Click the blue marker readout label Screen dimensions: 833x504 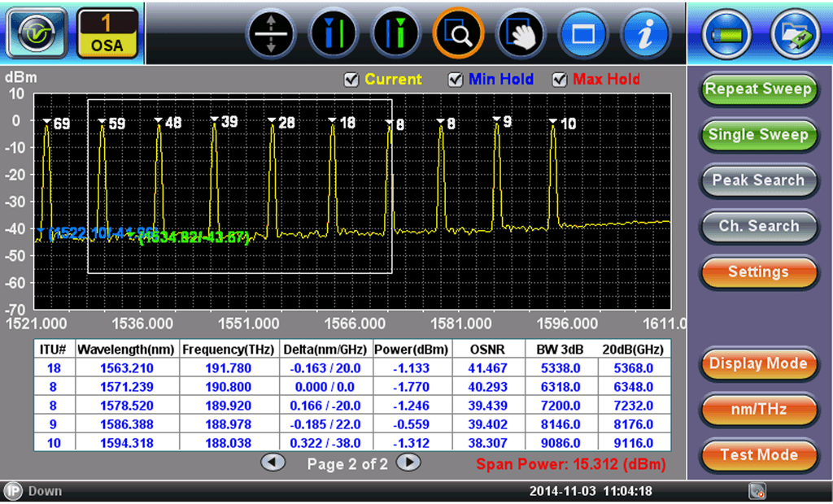click(103, 232)
